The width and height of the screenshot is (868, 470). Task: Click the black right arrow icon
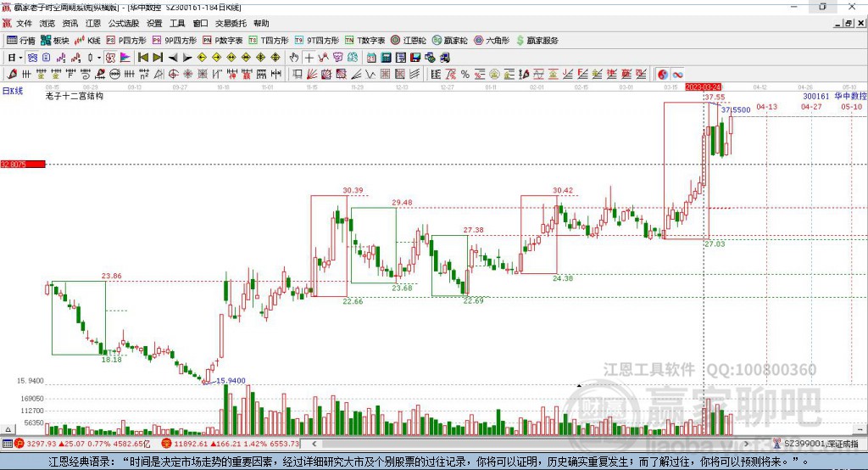coord(187,58)
